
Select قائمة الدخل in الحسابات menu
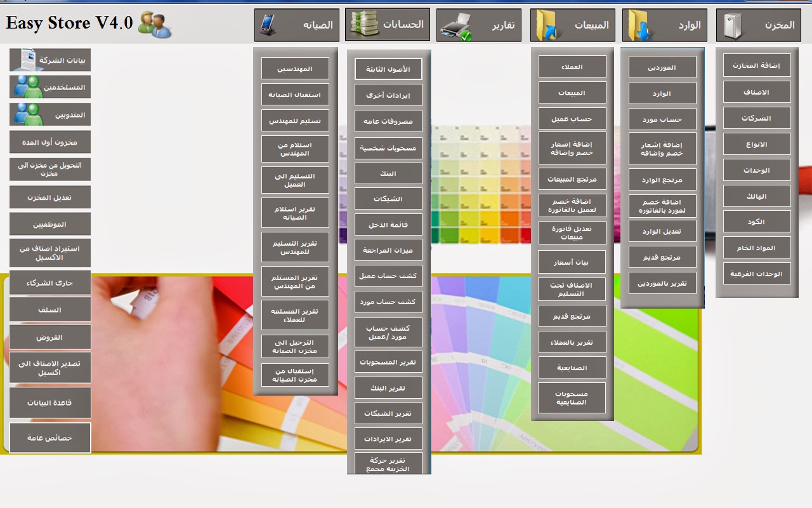click(388, 224)
